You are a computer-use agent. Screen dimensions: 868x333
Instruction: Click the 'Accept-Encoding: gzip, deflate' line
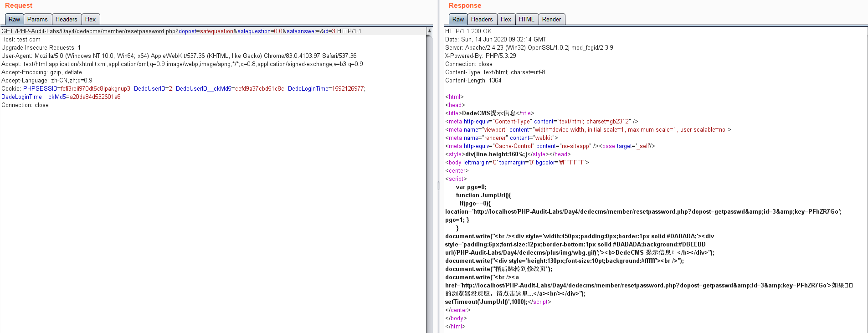click(x=42, y=72)
